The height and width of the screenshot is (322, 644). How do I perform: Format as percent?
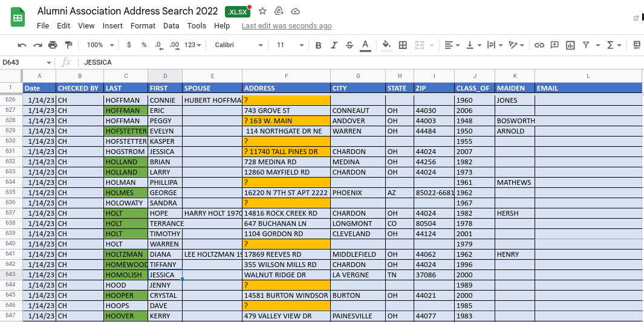point(144,45)
